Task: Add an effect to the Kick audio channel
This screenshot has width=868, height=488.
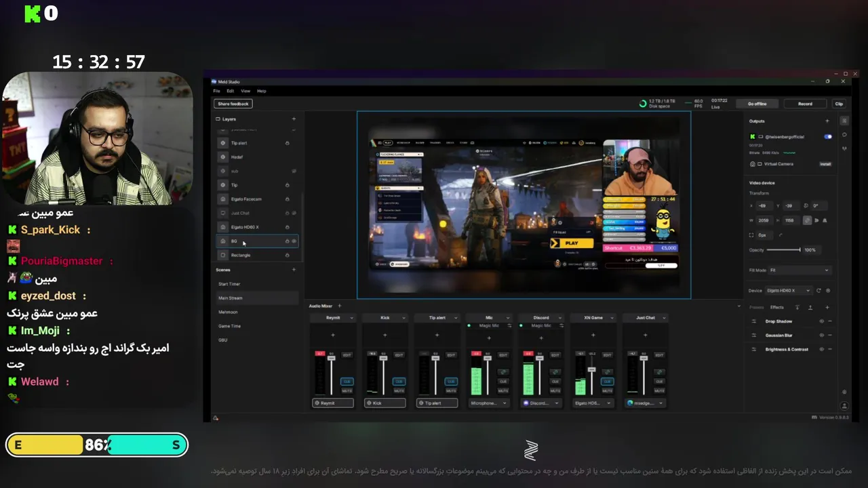Action: pos(384,335)
